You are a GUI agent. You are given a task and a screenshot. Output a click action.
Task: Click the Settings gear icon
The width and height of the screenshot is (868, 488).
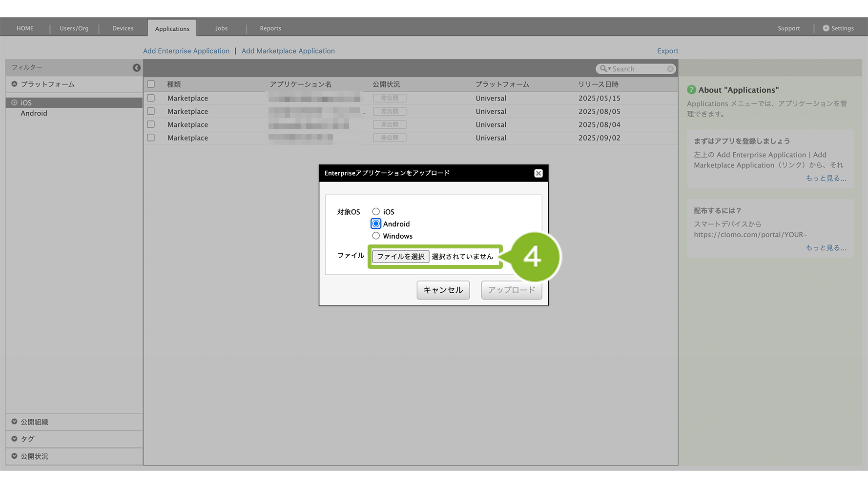click(826, 28)
